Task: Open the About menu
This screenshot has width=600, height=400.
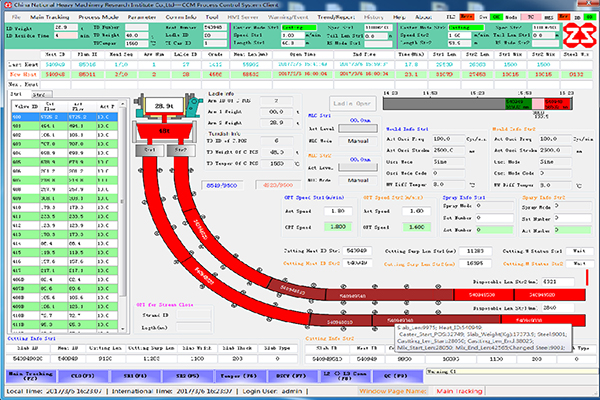Action: 423,17
